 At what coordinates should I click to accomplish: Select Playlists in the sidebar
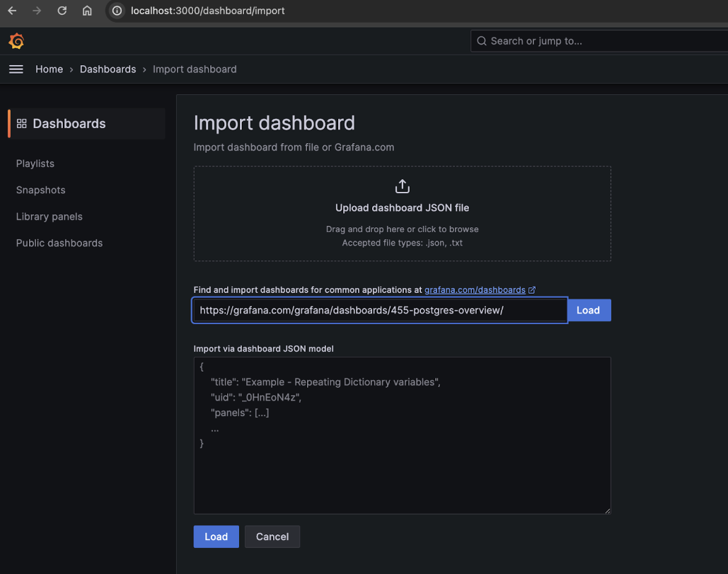[x=35, y=163]
